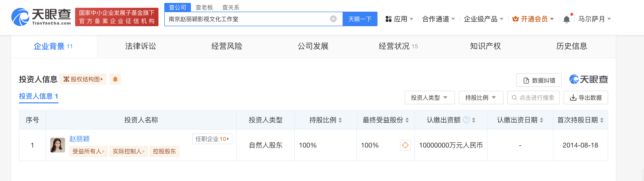Viewport: 644px width, 181px height.
Task: Click the 投资人名称 column header
Action: 141,120
